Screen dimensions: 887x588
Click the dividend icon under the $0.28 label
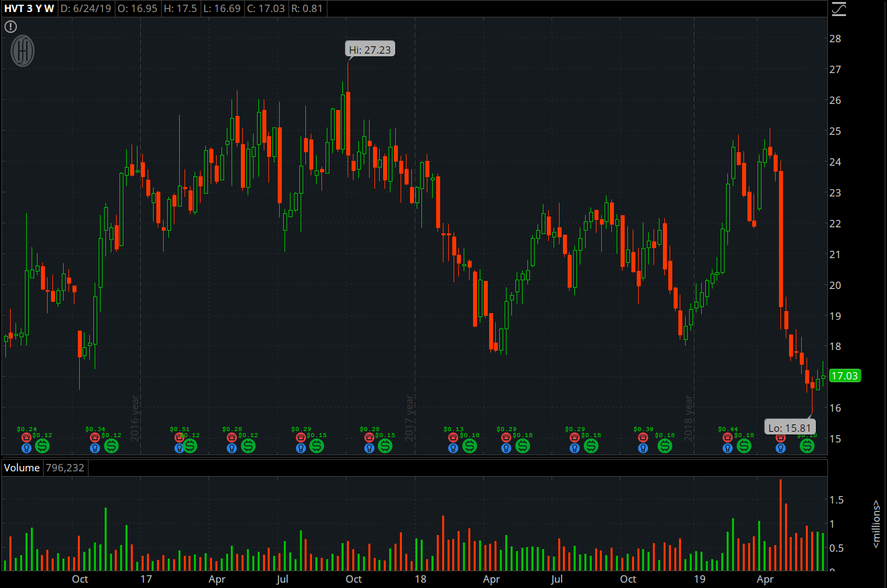pyautogui.click(x=248, y=446)
